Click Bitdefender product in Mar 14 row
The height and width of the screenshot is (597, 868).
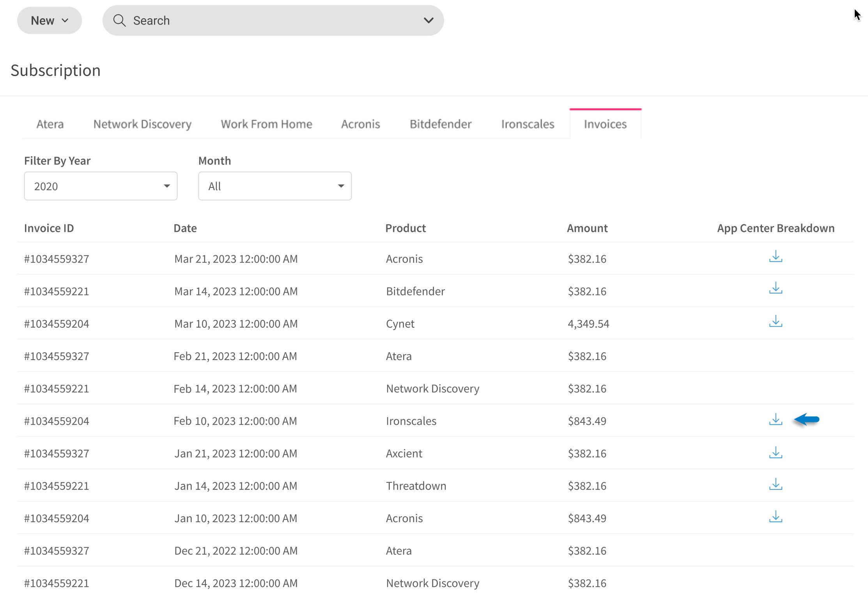(415, 291)
